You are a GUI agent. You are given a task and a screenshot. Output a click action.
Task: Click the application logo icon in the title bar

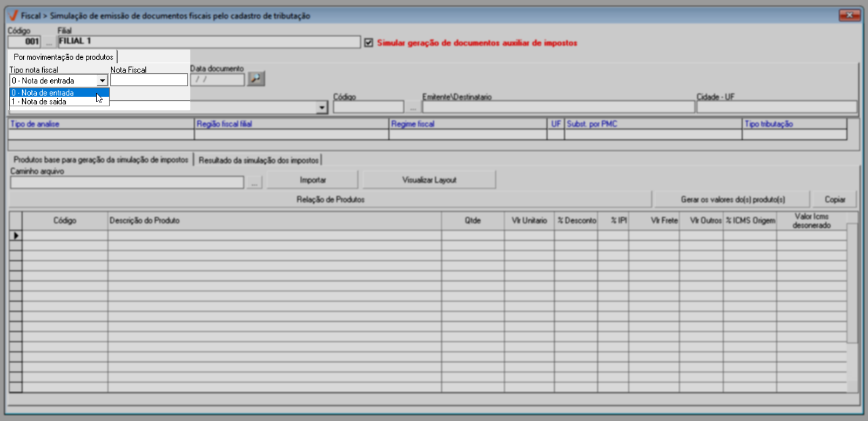click(14, 16)
